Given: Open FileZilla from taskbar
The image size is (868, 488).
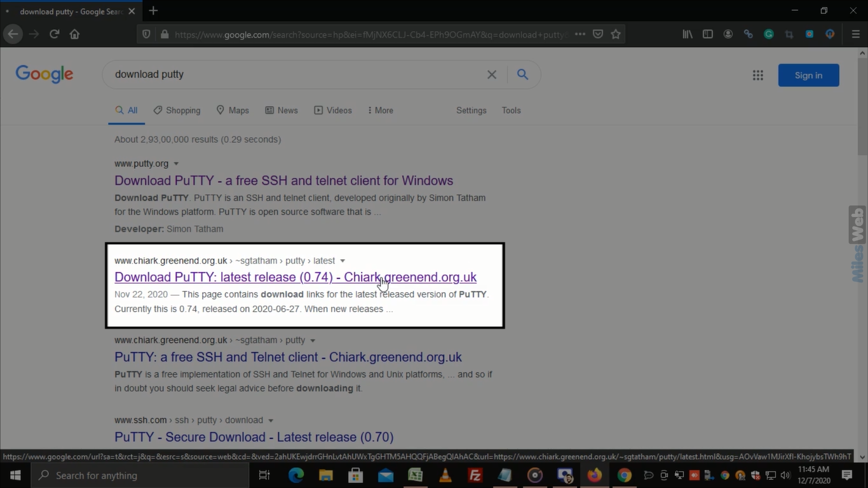Looking at the screenshot, I should tap(475, 475).
